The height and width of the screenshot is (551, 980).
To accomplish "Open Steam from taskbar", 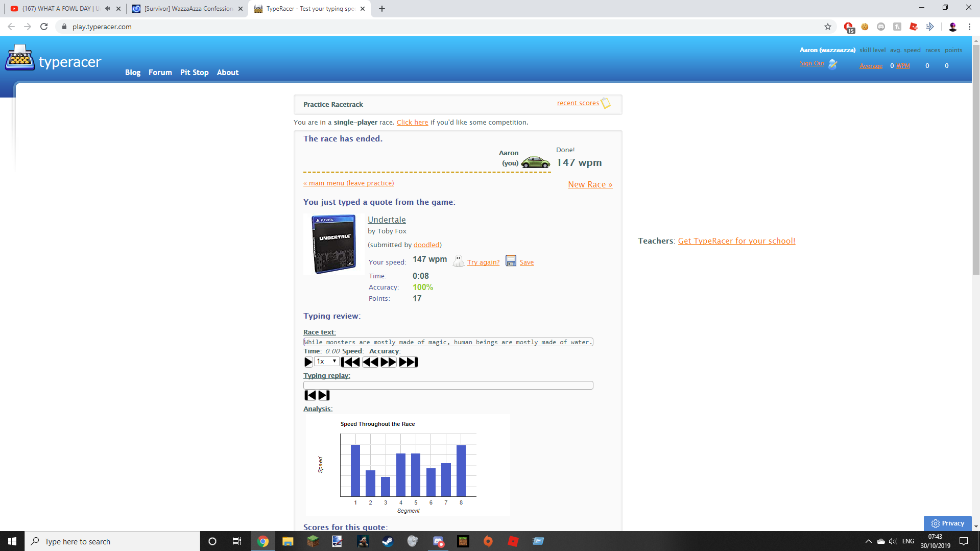I will [388, 541].
